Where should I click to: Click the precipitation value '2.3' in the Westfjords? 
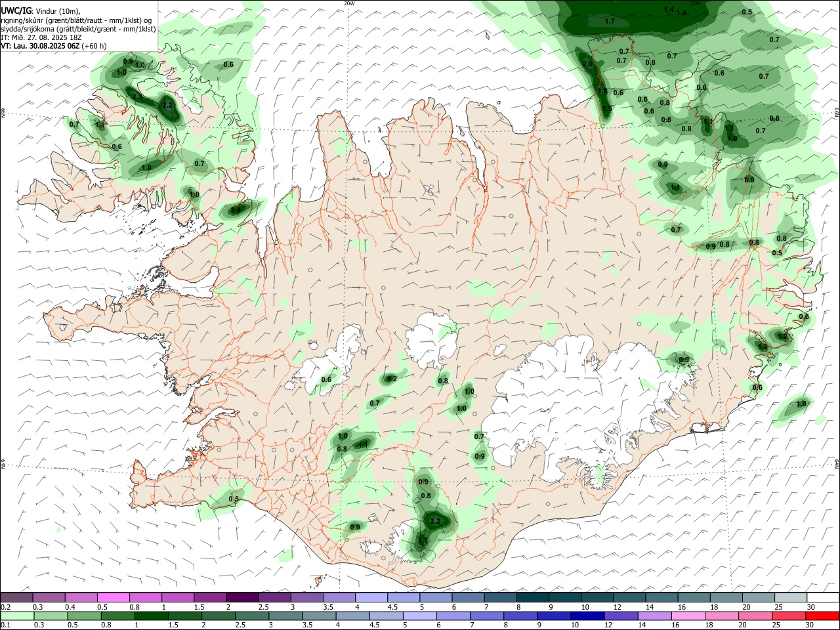coord(137,96)
